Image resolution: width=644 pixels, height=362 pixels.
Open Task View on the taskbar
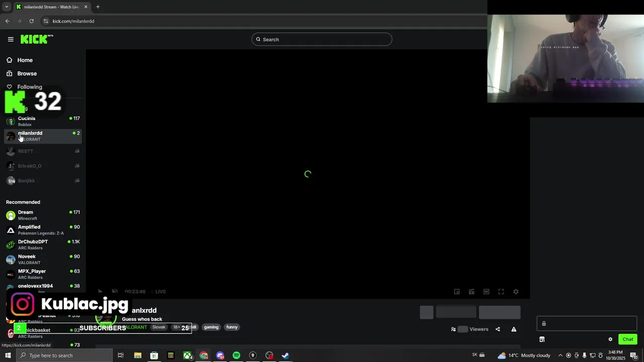[x=121, y=355]
